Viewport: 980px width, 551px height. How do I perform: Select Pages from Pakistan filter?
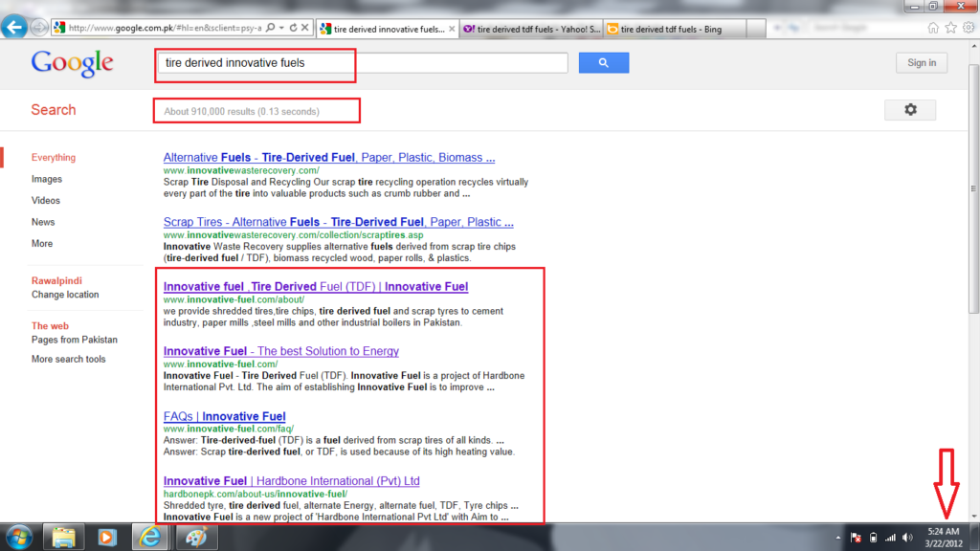[x=75, y=340]
